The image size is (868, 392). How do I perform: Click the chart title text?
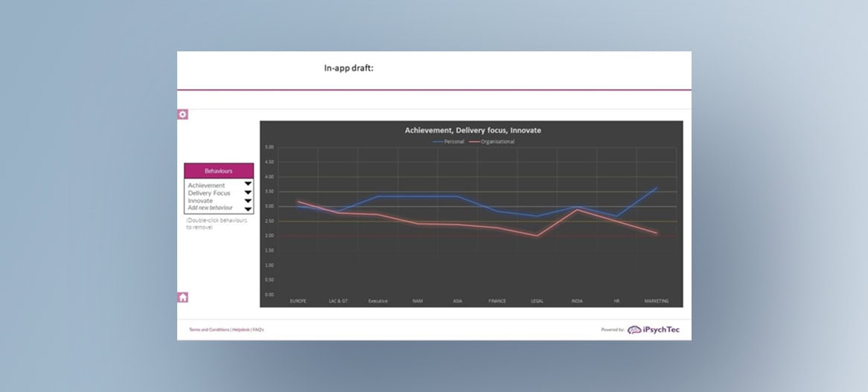473,130
